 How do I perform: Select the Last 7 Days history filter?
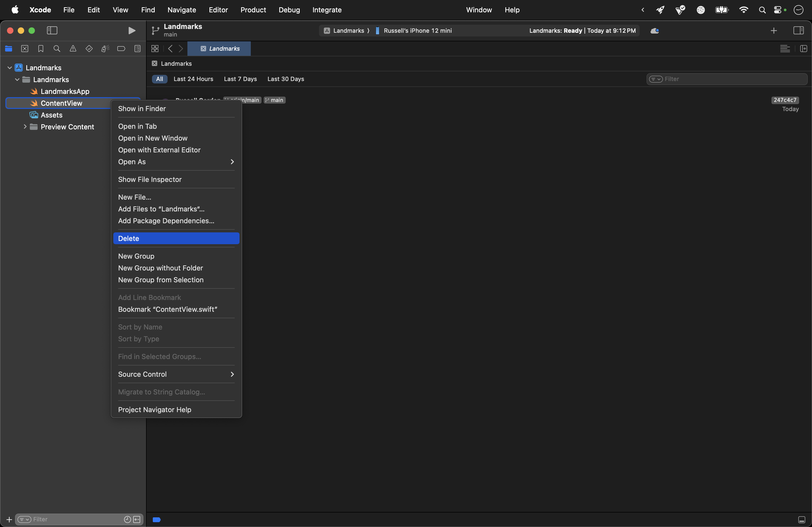click(240, 79)
